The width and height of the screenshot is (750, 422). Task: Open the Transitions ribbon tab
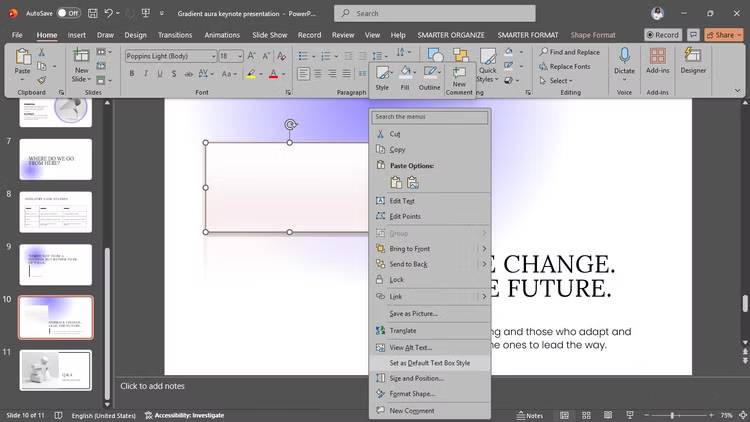tap(175, 35)
